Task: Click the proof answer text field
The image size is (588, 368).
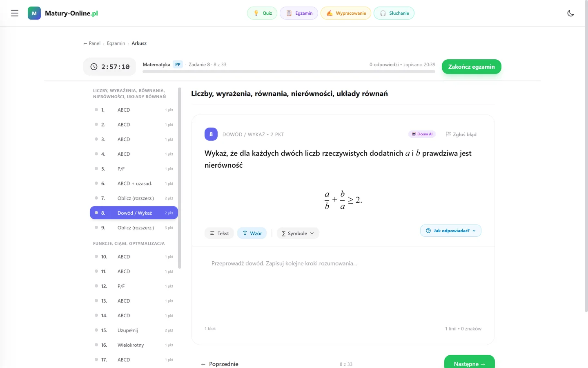Action: pos(343,286)
